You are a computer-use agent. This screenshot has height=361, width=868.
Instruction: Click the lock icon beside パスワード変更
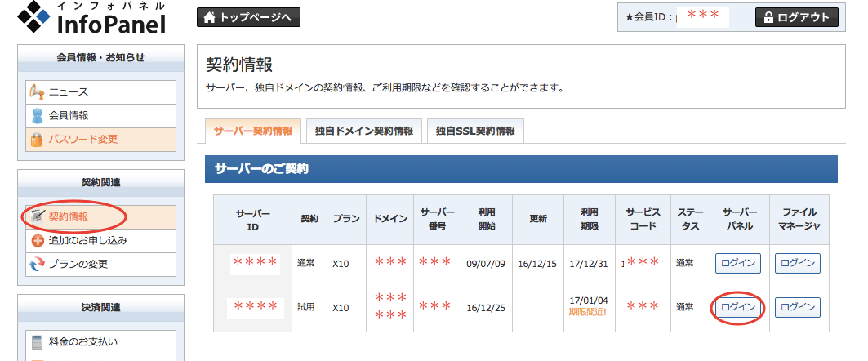click(x=36, y=140)
